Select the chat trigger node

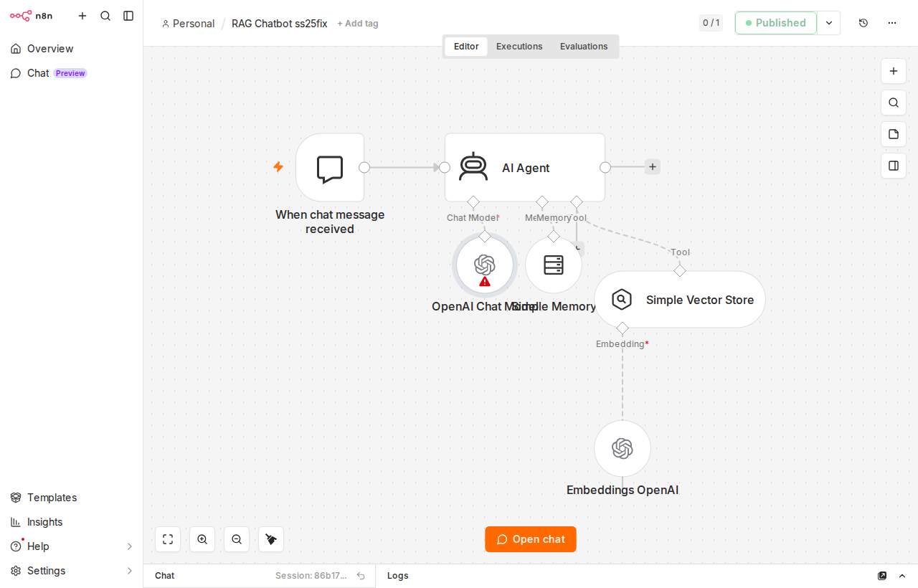330,167
